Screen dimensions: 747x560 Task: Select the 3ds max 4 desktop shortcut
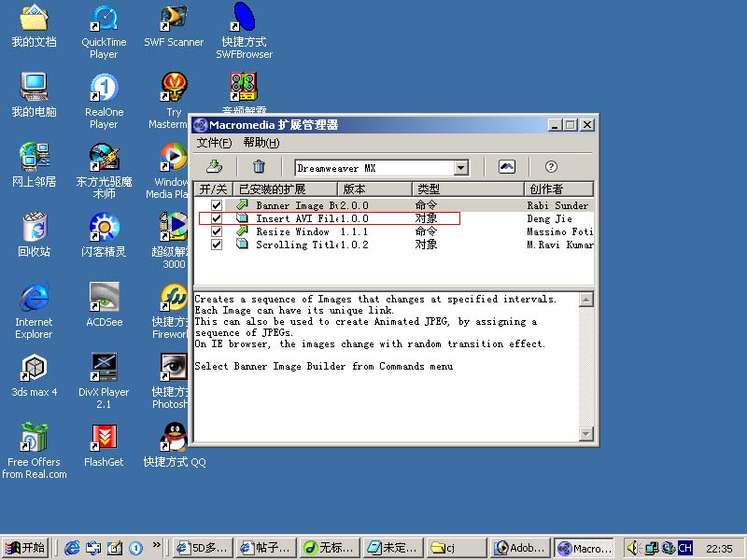tap(34, 375)
